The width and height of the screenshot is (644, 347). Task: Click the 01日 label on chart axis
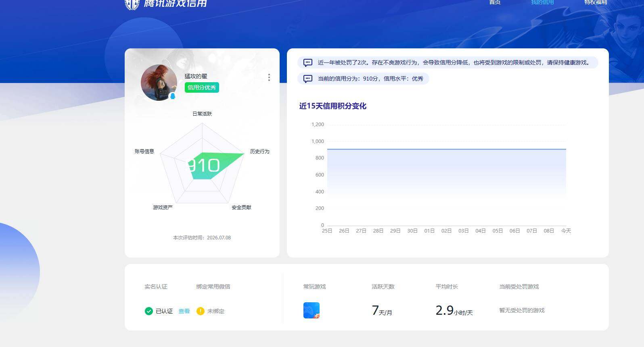pyautogui.click(x=429, y=231)
